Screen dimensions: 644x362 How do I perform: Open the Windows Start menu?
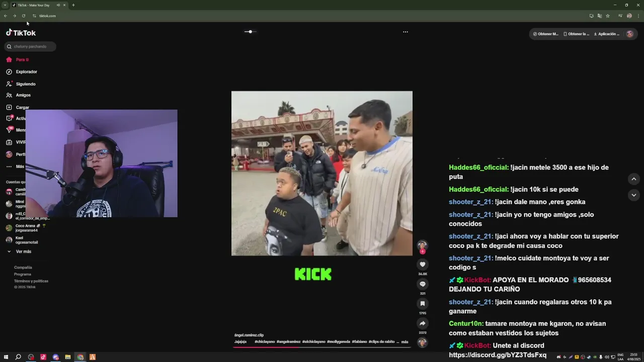[6, 357]
